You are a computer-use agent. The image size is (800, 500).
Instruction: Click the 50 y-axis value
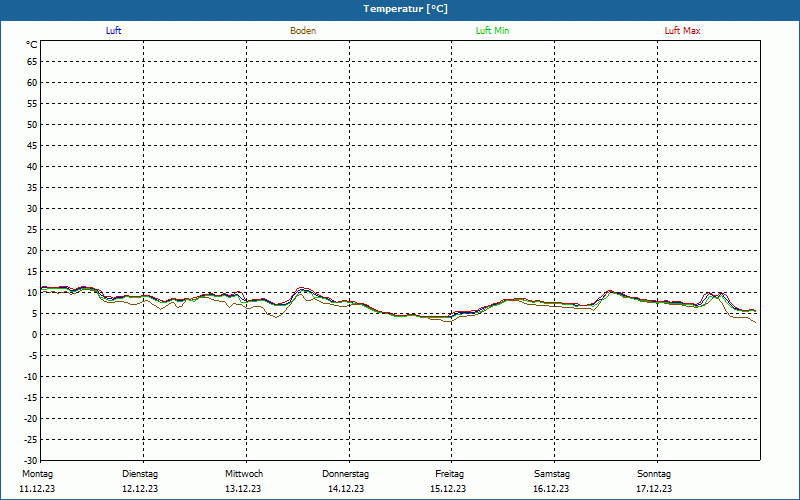pyautogui.click(x=32, y=124)
